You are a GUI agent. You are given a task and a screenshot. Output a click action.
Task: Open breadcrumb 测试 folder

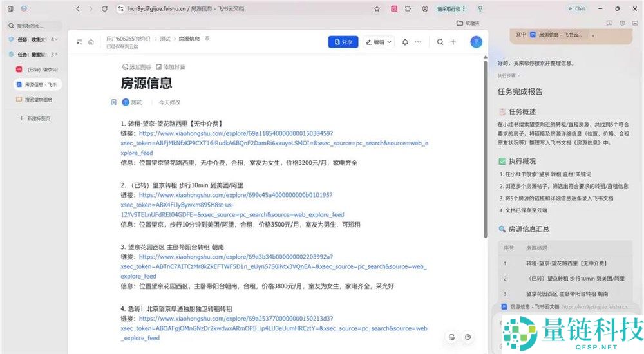(x=165, y=39)
